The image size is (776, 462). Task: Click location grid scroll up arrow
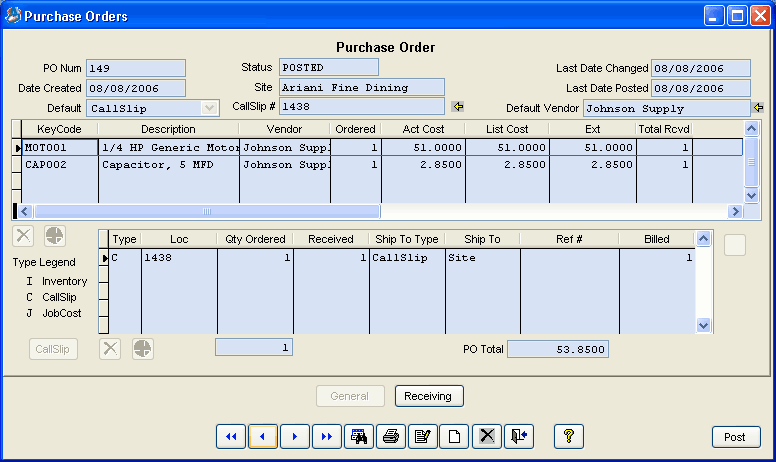pos(703,239)
